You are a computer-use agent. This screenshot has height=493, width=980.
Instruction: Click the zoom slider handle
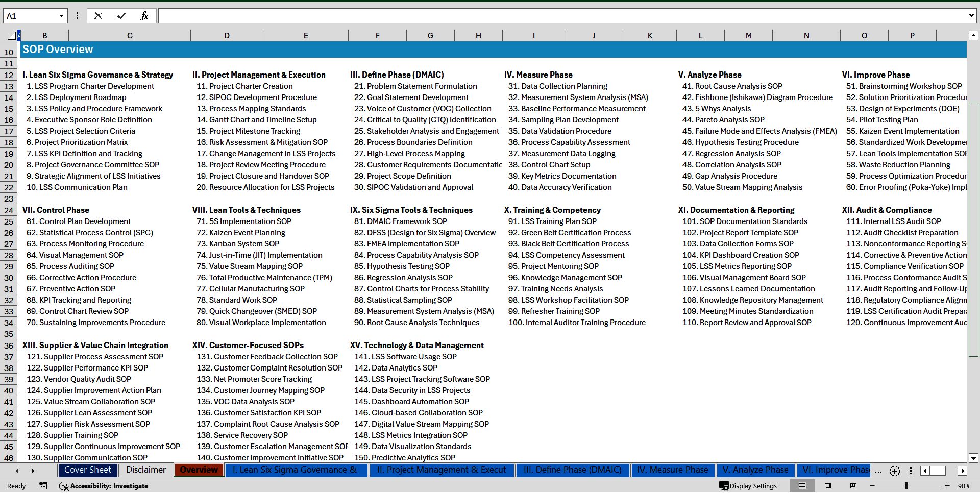click(907, 486)
